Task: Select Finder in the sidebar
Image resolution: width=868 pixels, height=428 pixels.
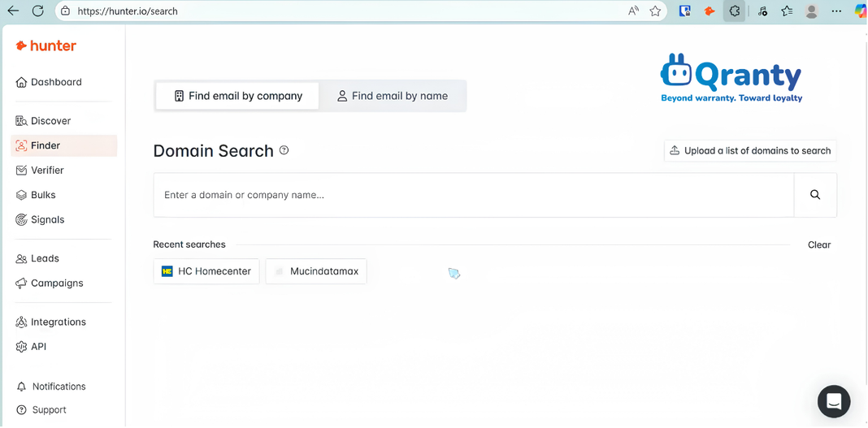Action: [x=63, y=146]
